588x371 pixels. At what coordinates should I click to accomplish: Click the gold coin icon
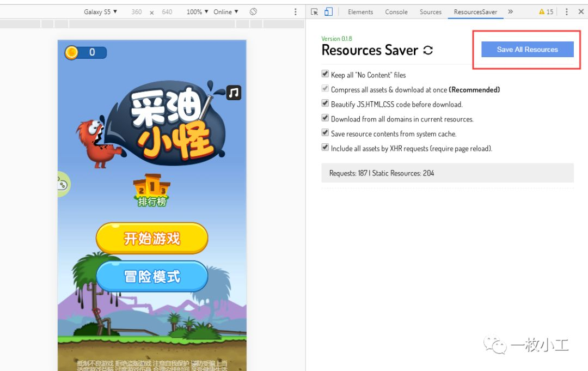(72, 52)
